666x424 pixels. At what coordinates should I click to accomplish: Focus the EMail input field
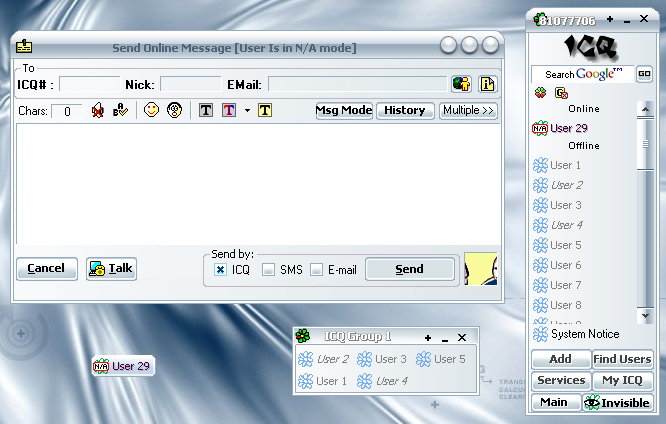pyautogui.click(x=358, y=84)
